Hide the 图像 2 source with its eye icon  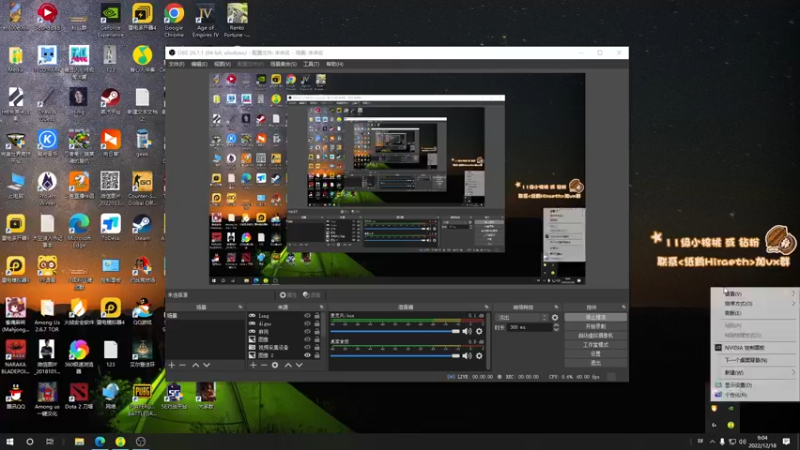click(x=307, y=355)
